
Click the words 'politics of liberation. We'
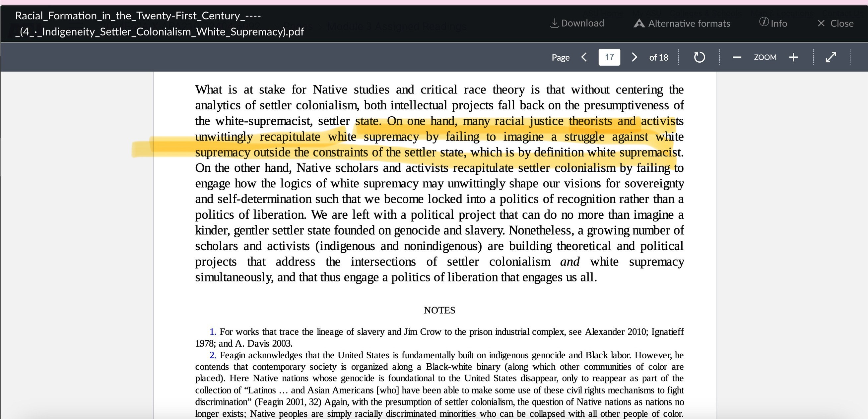click(x=261, y=214)
